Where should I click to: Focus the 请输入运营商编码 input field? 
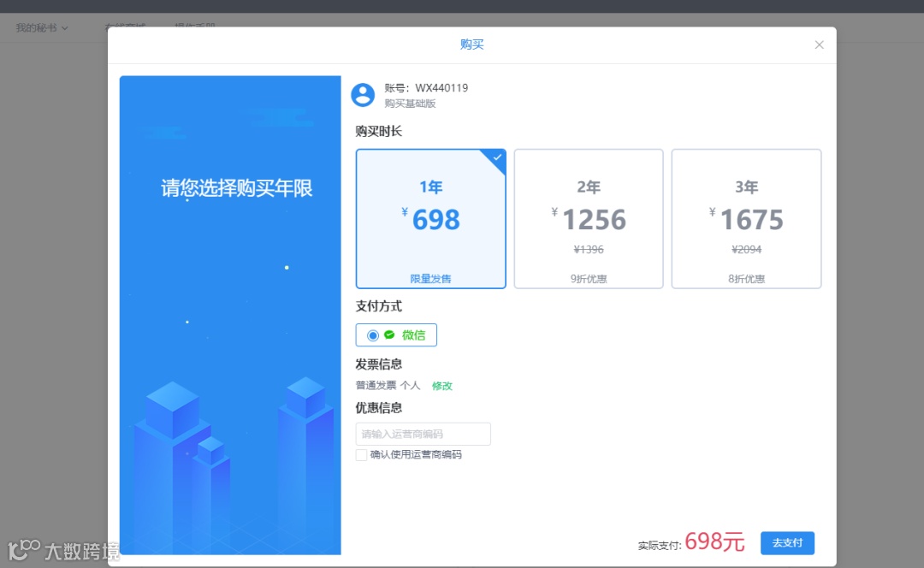pyautogui.click(x=423, y=434)
